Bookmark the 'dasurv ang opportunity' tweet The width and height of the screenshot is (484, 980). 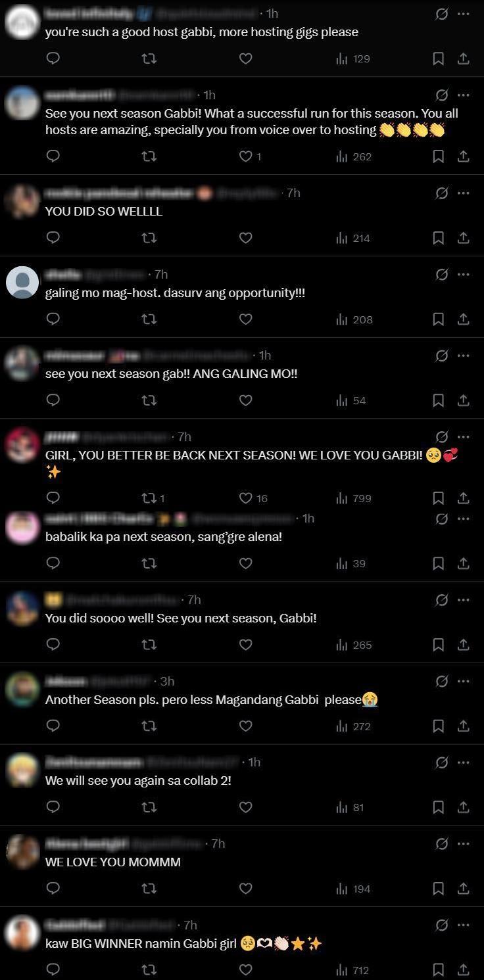click(x=439, y=319)
